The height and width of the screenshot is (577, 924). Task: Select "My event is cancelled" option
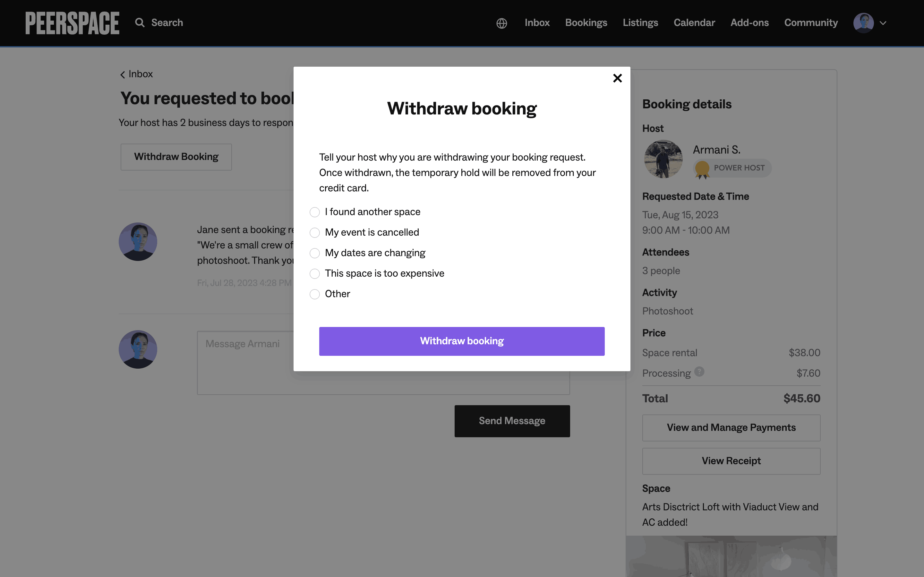click(315, 233)
